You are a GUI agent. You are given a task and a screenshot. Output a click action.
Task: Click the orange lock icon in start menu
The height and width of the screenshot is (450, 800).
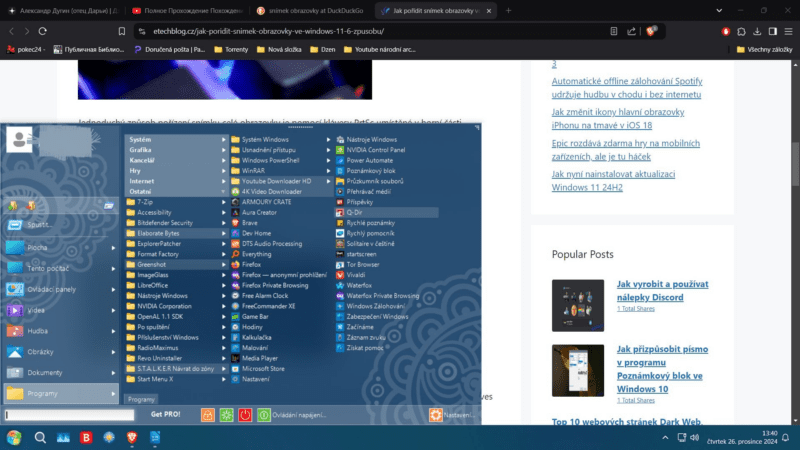(208, 415)
